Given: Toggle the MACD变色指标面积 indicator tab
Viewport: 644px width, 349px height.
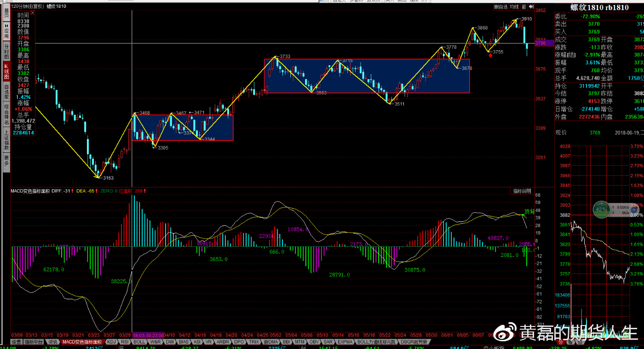Looking at the screenshot, I should tap(82, 342).
